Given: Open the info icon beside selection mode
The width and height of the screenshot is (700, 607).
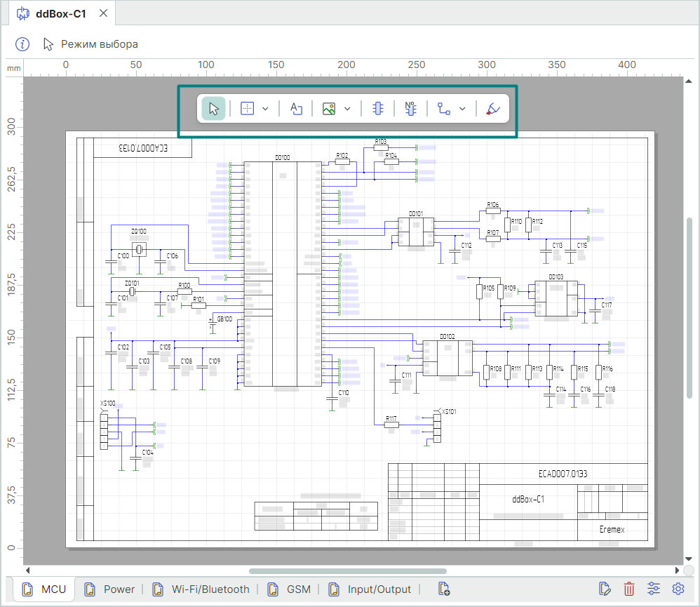Looking at the screenshot, I should tap(23, 44).
